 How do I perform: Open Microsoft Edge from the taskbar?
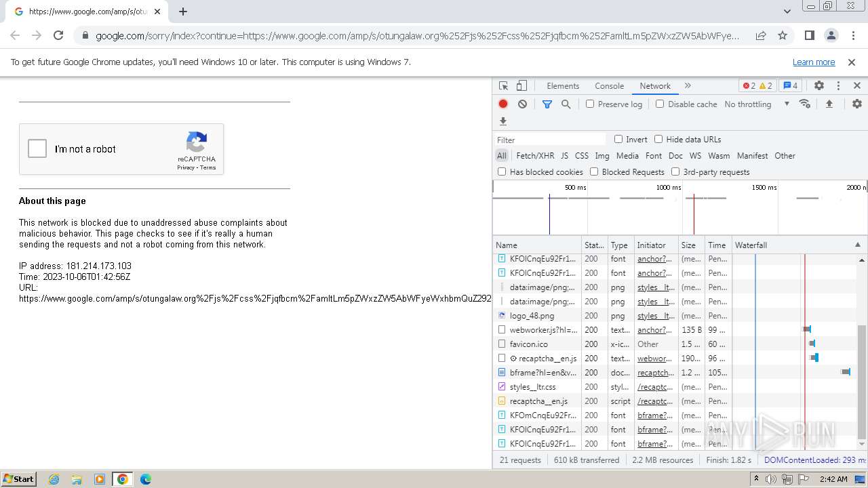point(145,479)
